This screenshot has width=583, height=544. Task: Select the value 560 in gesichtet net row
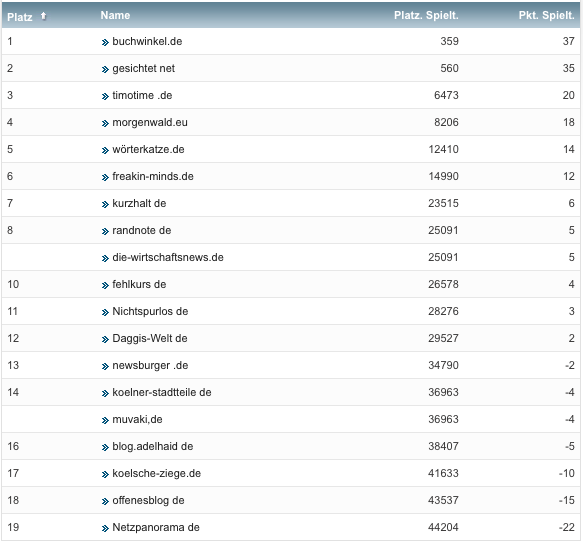coord(450,68)
